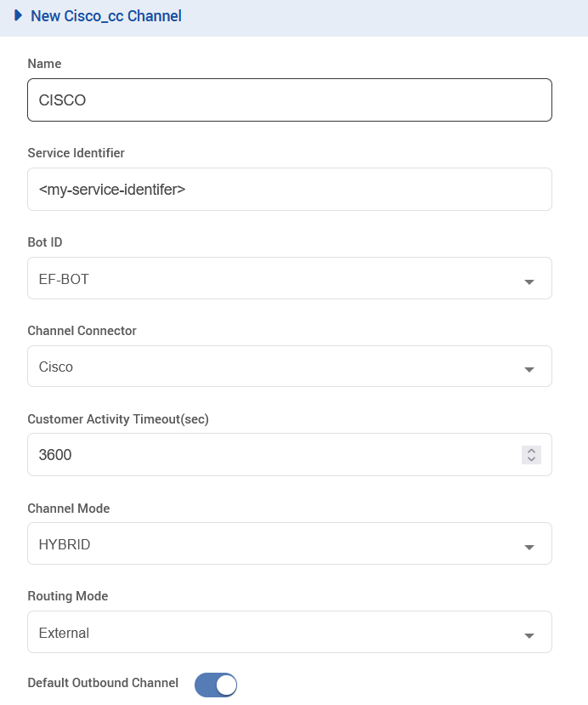This screenshot has height=705, width=588.
Task: Click the caret arrow icon beside EF-BOT
Action: 529,281
